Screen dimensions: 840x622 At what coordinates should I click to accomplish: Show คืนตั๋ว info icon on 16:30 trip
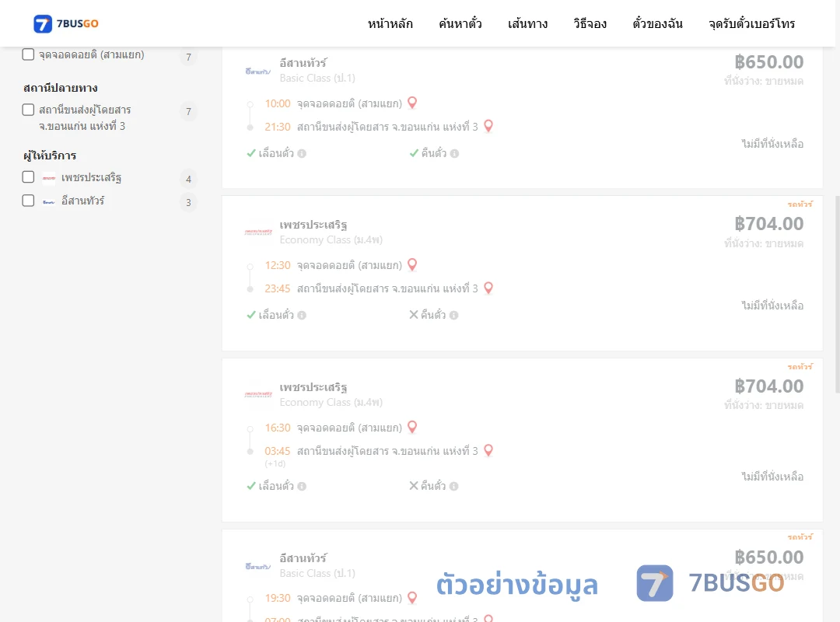pos(453,487)
